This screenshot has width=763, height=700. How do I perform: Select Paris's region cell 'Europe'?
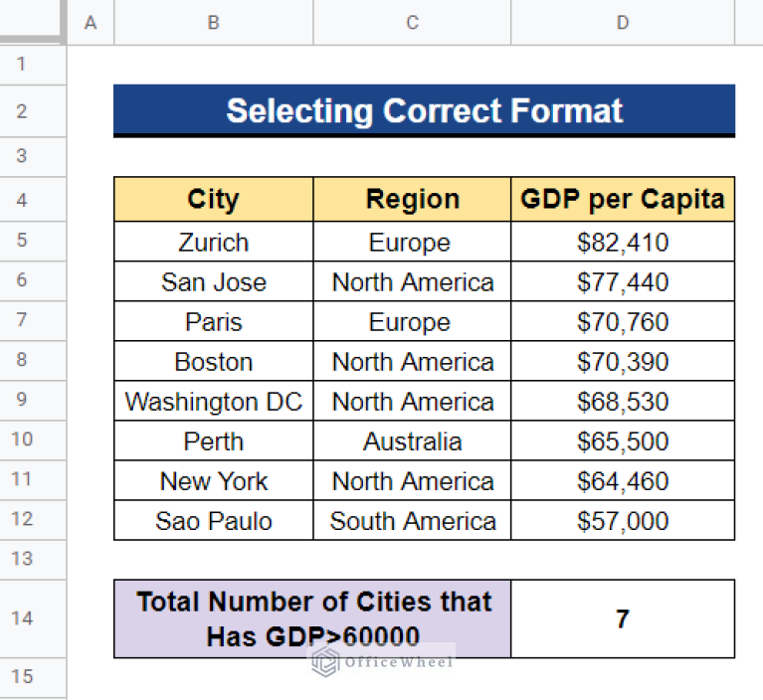[x=412, y=321]
